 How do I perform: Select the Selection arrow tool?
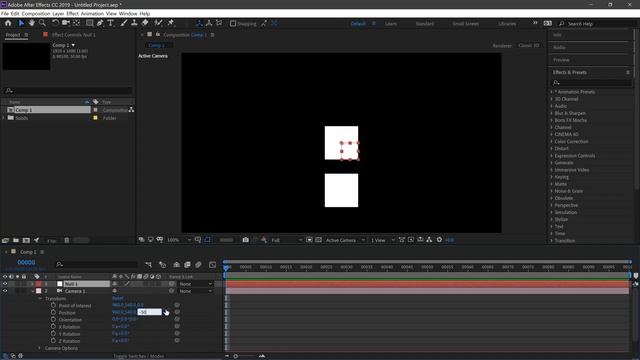pos(21,23)
